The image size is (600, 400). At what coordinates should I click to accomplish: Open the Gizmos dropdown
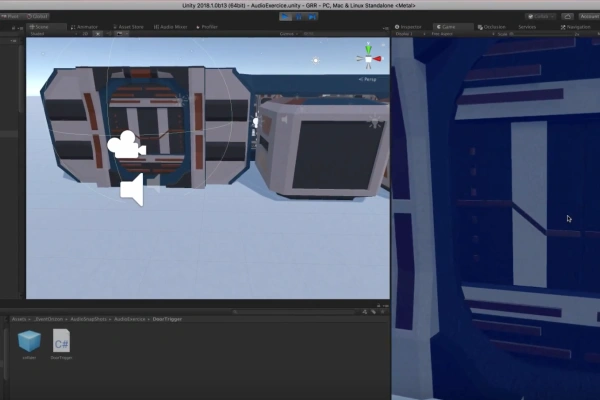tap(288, 34)
